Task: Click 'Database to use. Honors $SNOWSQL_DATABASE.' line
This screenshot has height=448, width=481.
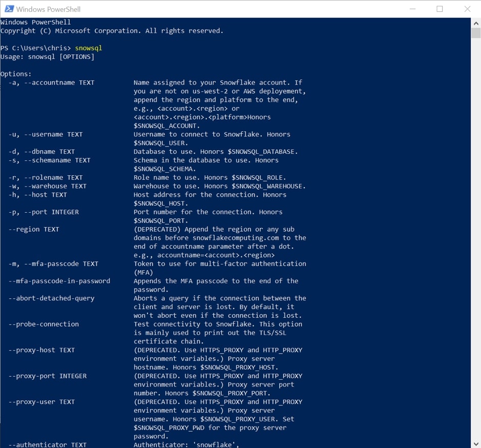Action: click(x=216, y=151)
